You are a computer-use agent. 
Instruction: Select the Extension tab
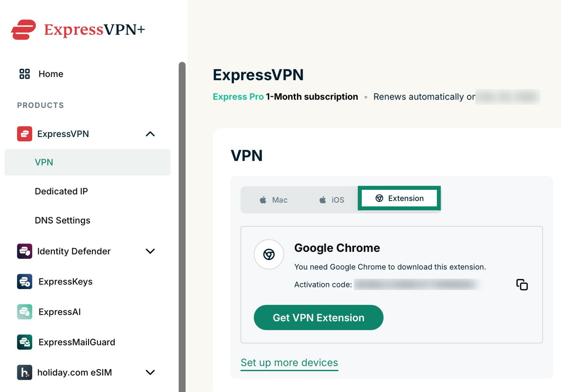tap(399, 198)
